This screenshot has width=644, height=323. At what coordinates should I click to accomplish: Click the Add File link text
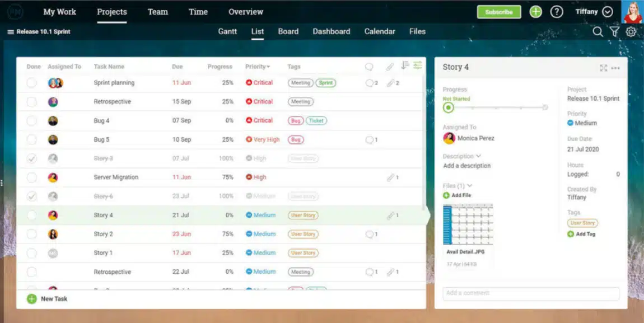click(461, 195)
